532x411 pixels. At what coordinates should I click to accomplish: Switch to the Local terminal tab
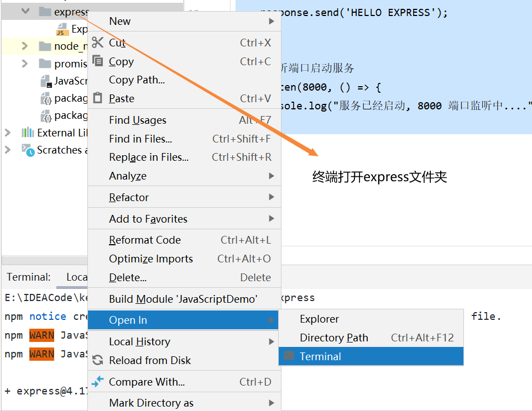coord(77,277)
